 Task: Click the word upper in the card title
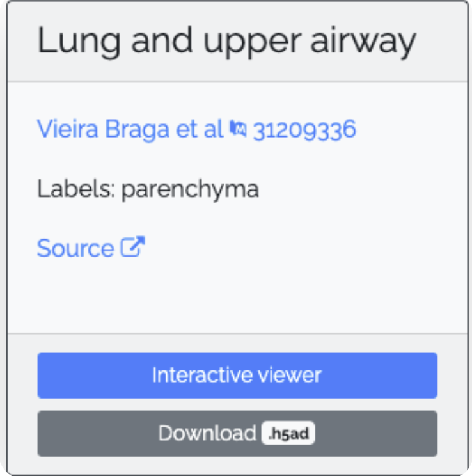point(252,43)
